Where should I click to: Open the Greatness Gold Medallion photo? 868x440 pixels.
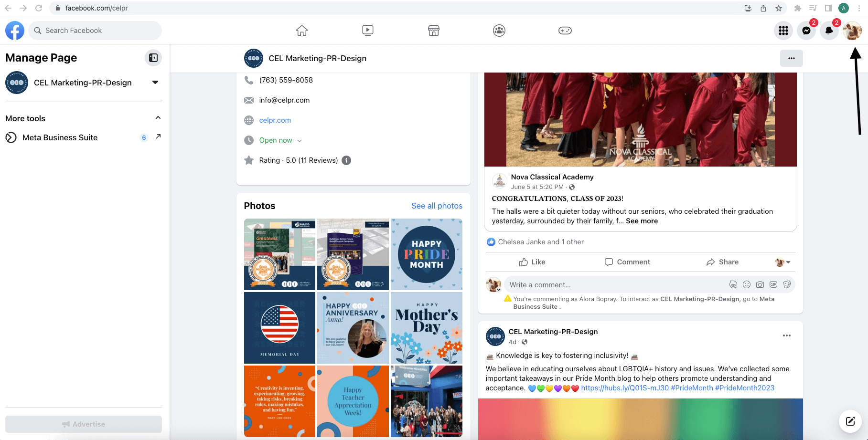pyautogui.click(x=279, y=254)
